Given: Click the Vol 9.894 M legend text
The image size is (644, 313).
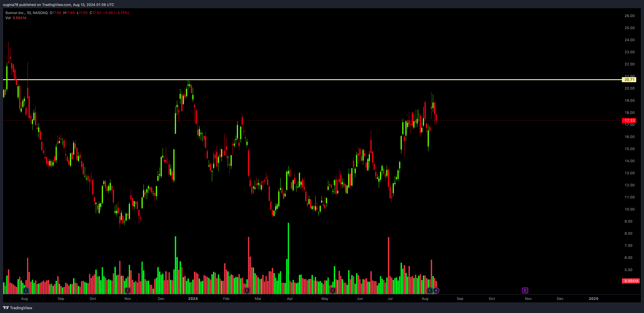Looking at the screenshot, I should [16, 18].
